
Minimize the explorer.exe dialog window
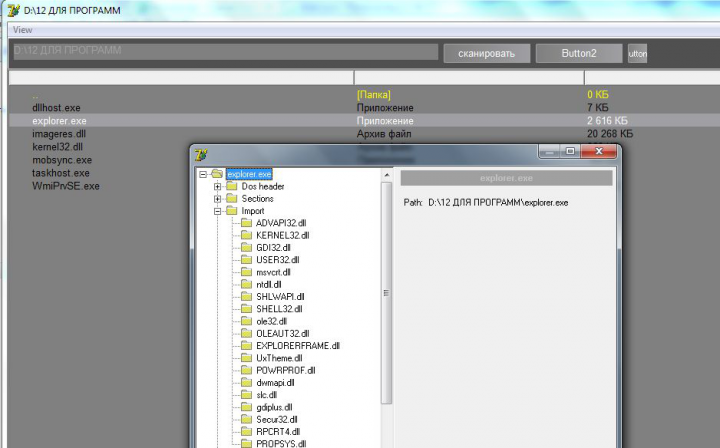(550, 151)
